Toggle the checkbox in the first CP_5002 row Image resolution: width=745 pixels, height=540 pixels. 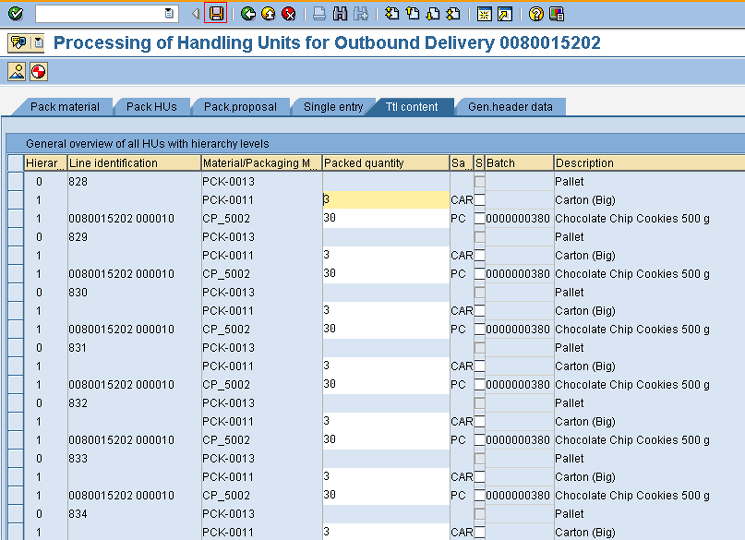479,218
